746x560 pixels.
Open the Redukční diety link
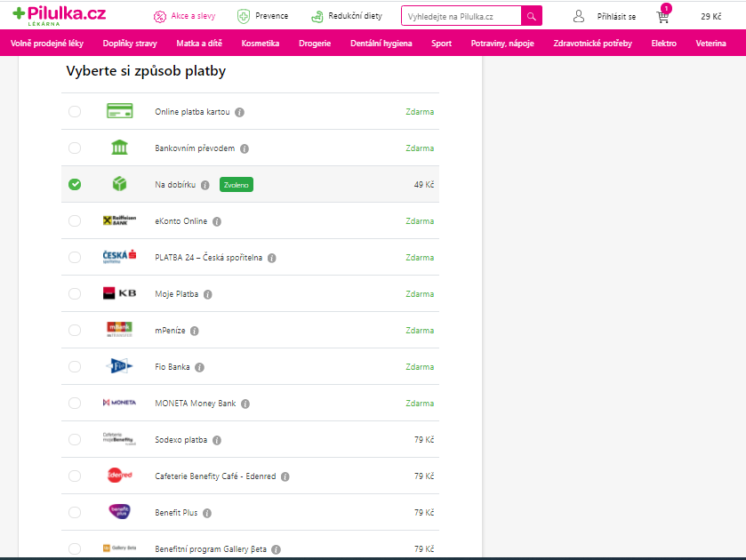pyautogui.click(x=354, y=16)
